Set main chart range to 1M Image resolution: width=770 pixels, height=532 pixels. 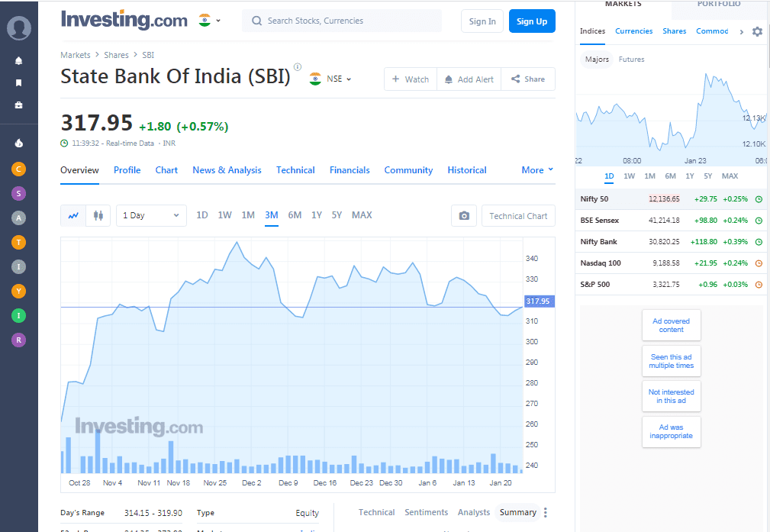click(248, 215)
